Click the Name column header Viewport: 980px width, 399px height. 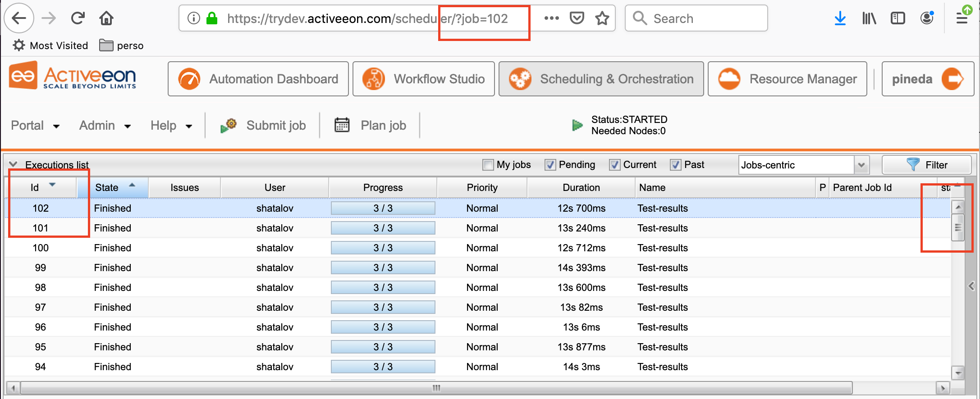[725, 187]
